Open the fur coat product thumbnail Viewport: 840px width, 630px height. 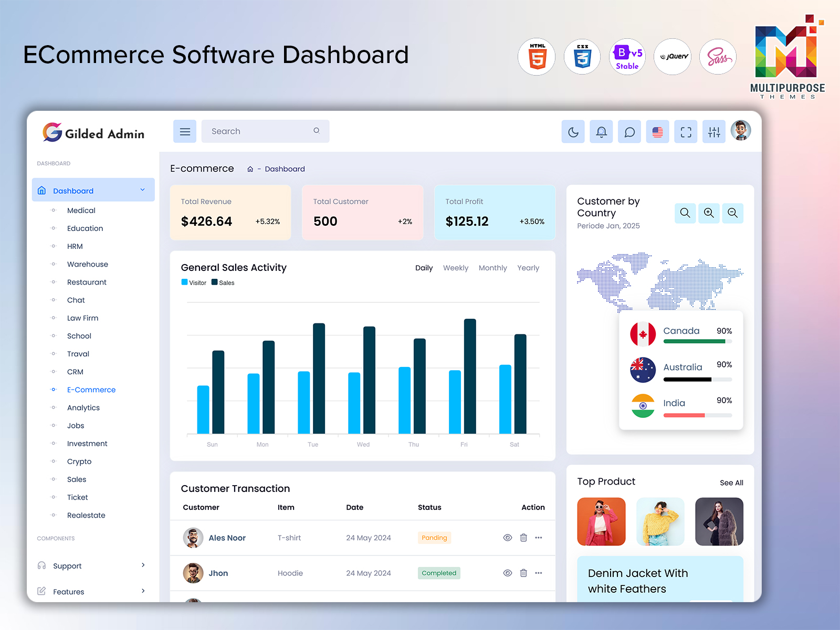coord(719,522)
